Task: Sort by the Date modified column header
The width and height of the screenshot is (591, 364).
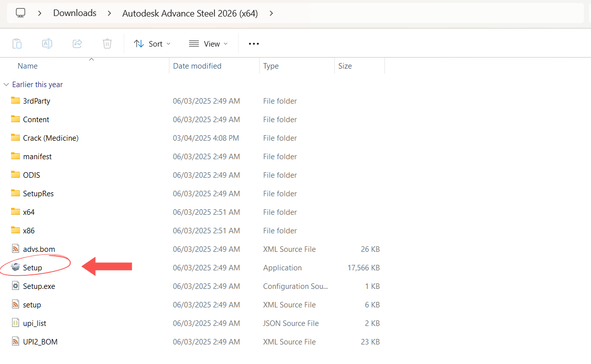Action: [197, 66]
